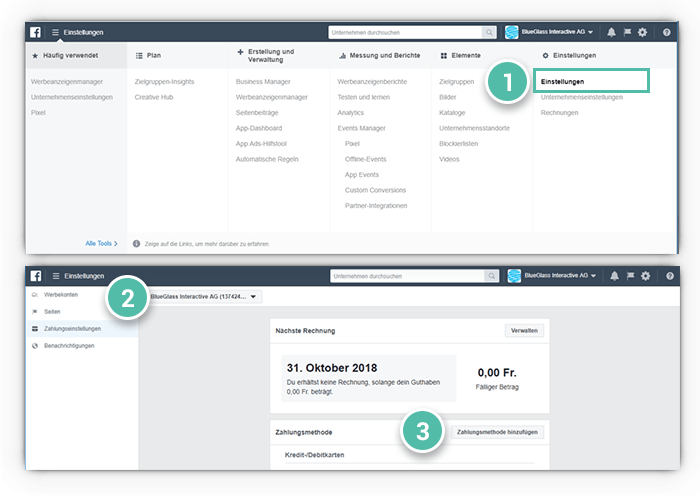This screenshot has height=498, width=700.
Task: Open the BlueGlass Interactive AG (137424...) account dropdown
Action: (x=204, y=297)
